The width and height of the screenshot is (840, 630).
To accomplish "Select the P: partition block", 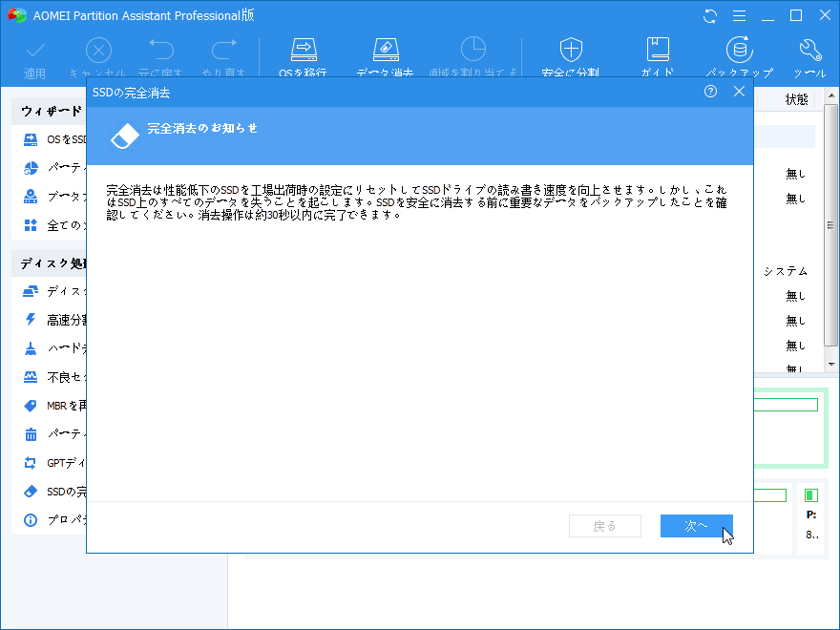I will point(811,518).
